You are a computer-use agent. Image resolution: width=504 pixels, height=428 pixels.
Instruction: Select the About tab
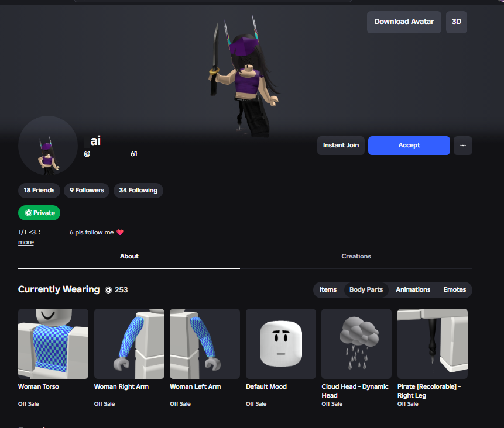point(129,256)
